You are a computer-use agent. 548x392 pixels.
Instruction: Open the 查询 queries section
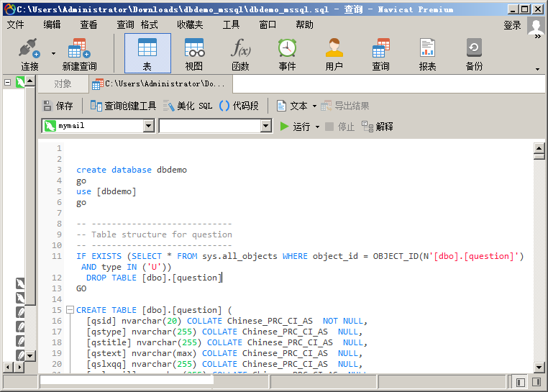pos(381,54)
